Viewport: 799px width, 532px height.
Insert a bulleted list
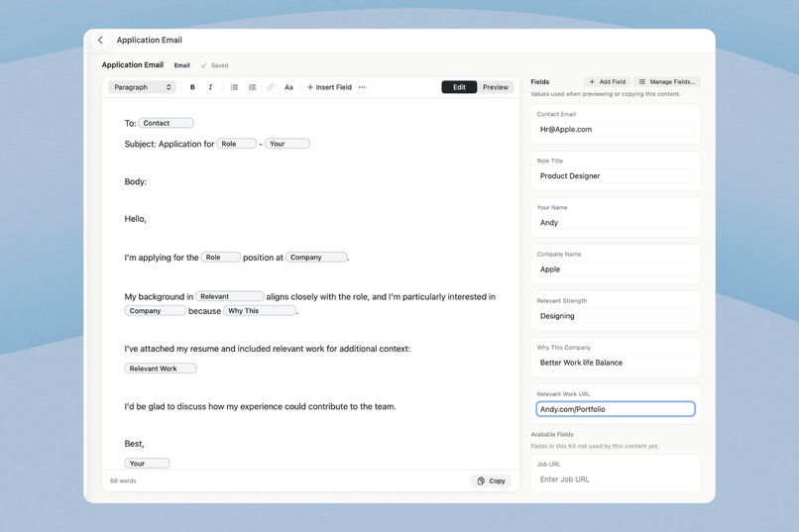234,87
